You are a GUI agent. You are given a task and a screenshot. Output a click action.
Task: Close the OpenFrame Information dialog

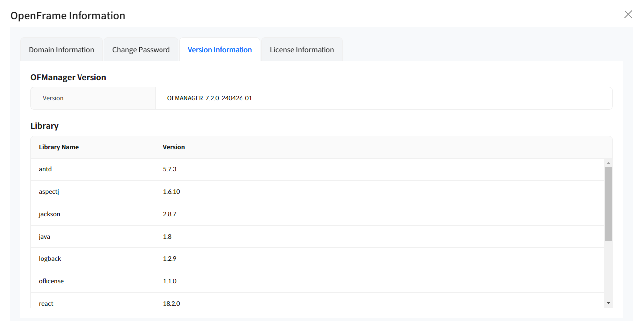628,14
